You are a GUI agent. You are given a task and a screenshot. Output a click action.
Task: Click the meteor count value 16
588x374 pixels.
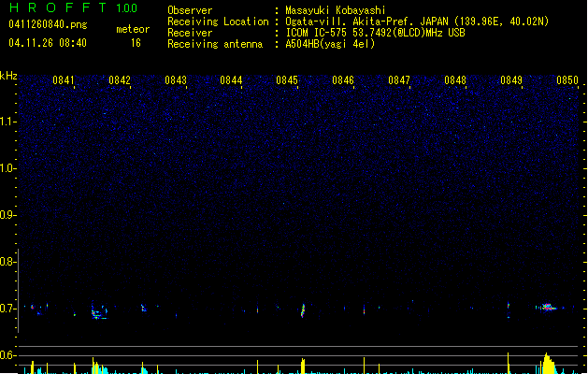point(136,43)
